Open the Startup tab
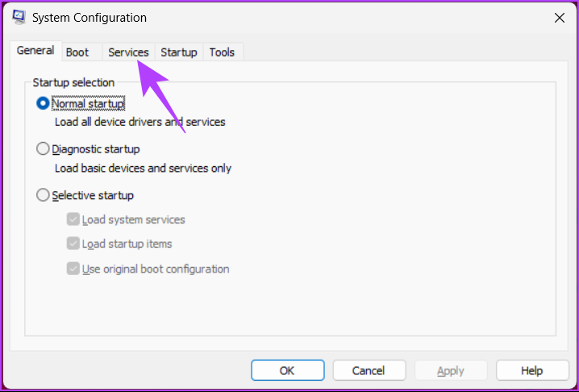The image size is (579, 392). click(x=179, y=52)
